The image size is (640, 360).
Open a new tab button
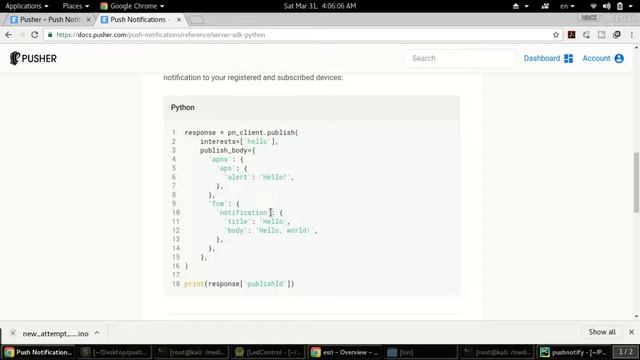point(197,20)
